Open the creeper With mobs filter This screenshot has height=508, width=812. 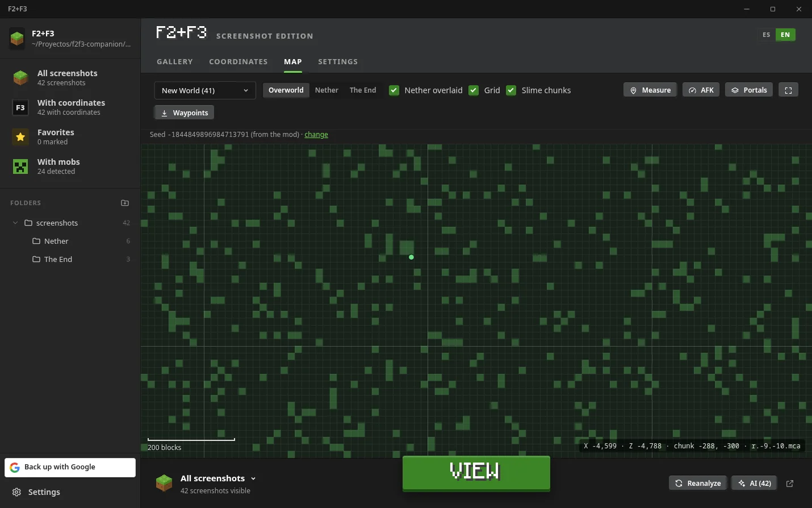[x=70, y=166]
